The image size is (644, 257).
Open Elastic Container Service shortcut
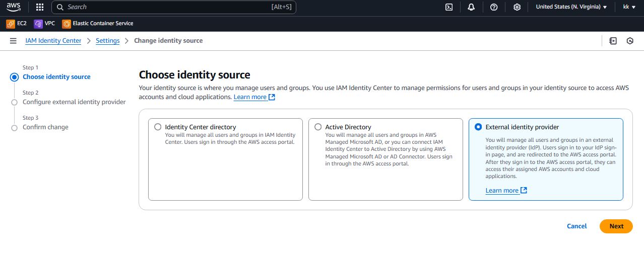(x=67, y=24)
